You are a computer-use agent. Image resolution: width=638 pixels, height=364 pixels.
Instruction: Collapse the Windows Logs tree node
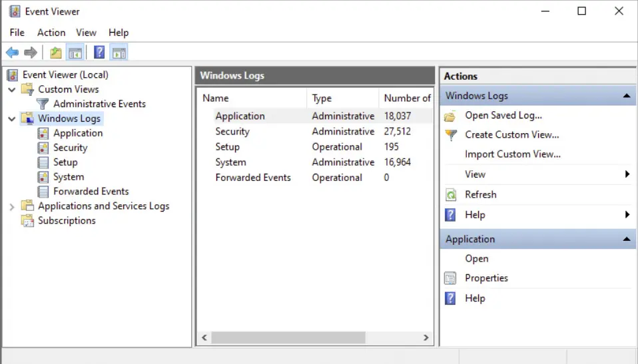(12, 119)
